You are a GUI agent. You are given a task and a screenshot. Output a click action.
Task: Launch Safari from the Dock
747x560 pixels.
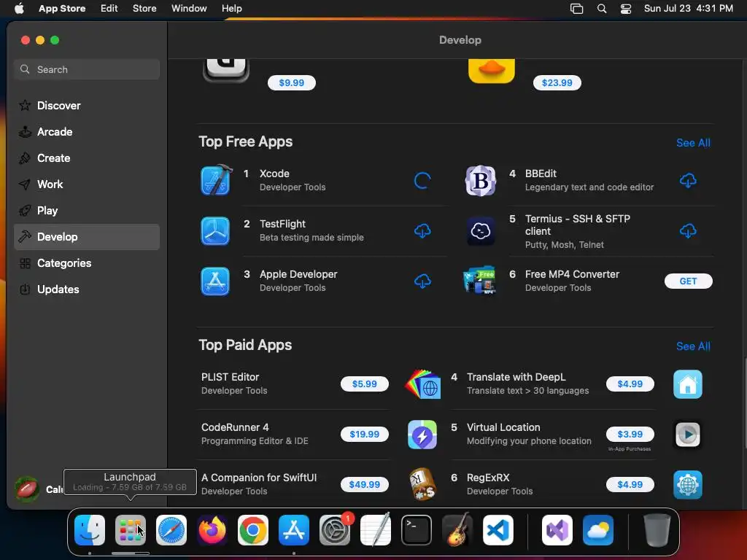click(x=171, y=530)
